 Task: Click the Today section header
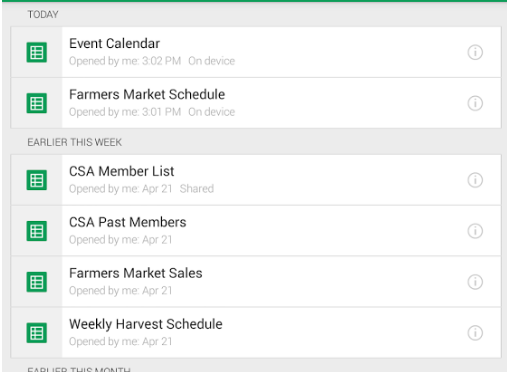pyautogui.click(x=43, y=15)
